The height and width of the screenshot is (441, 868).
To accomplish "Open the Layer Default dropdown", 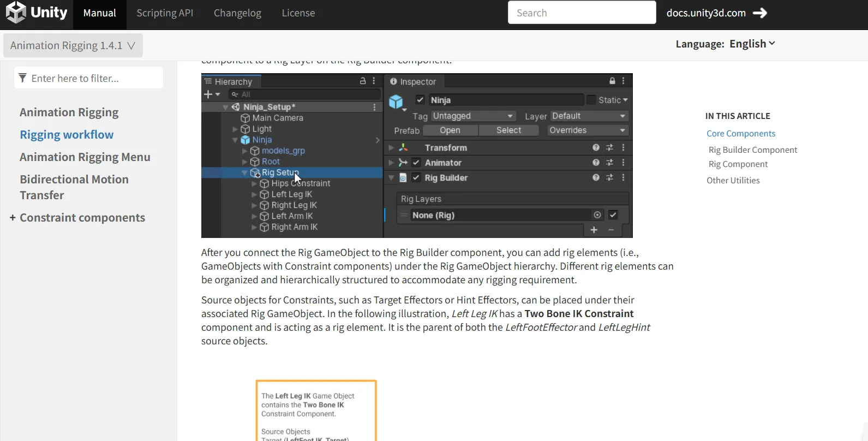I will click(589, 116).
